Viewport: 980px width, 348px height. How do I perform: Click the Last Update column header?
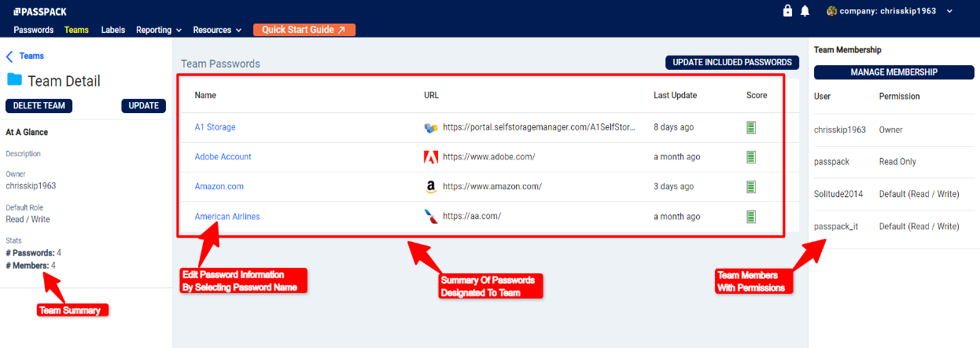tap(675, 95)
